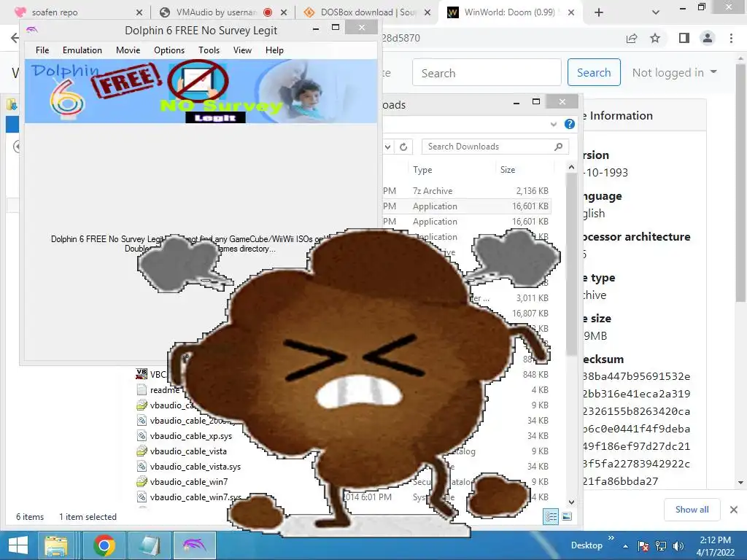Click the WinWorld Search button
Image resolution: width=747 pixels, height=560 pixels.
tap(594, 72)
